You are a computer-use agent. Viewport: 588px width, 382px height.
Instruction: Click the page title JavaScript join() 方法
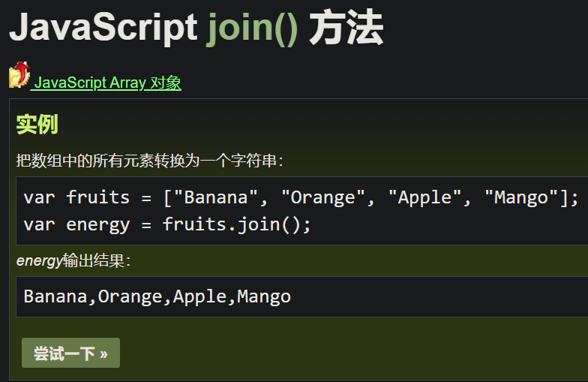(x=196, y=28)
